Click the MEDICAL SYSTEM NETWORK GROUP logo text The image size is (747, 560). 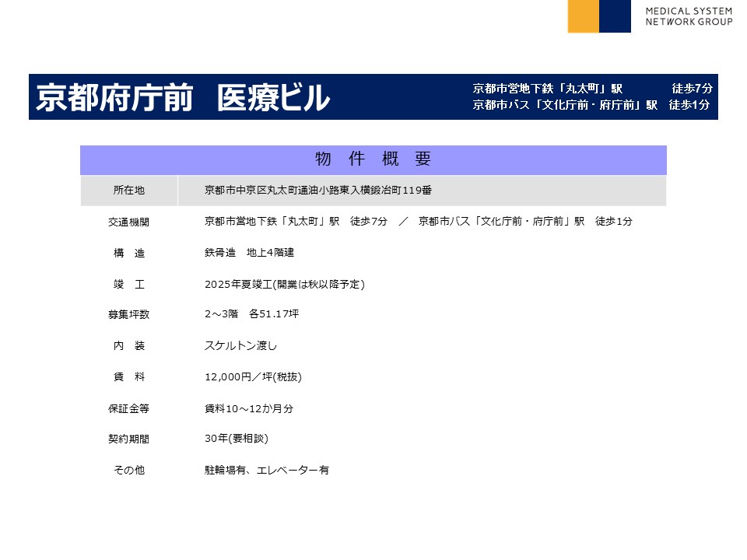(x=689, y=17)
